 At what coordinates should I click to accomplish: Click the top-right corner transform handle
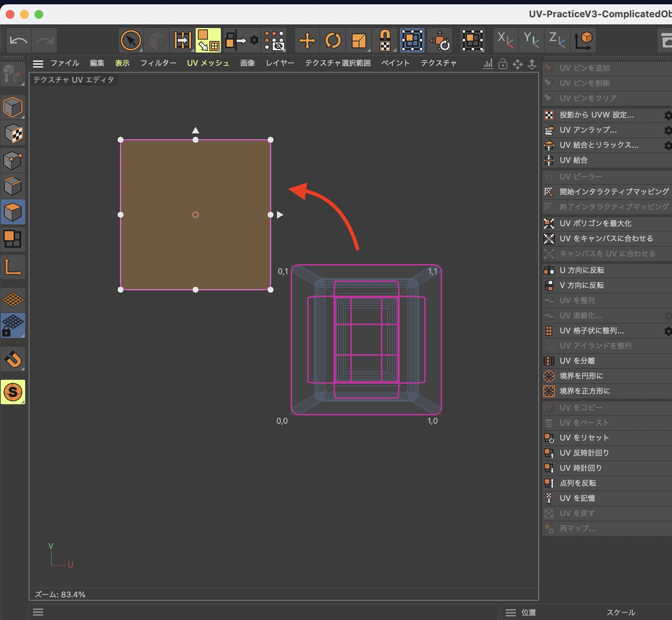pos(271,140)
